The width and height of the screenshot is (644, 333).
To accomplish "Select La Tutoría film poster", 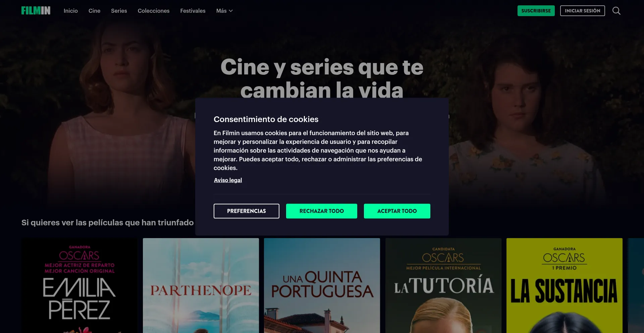I will tap(443, 285).
